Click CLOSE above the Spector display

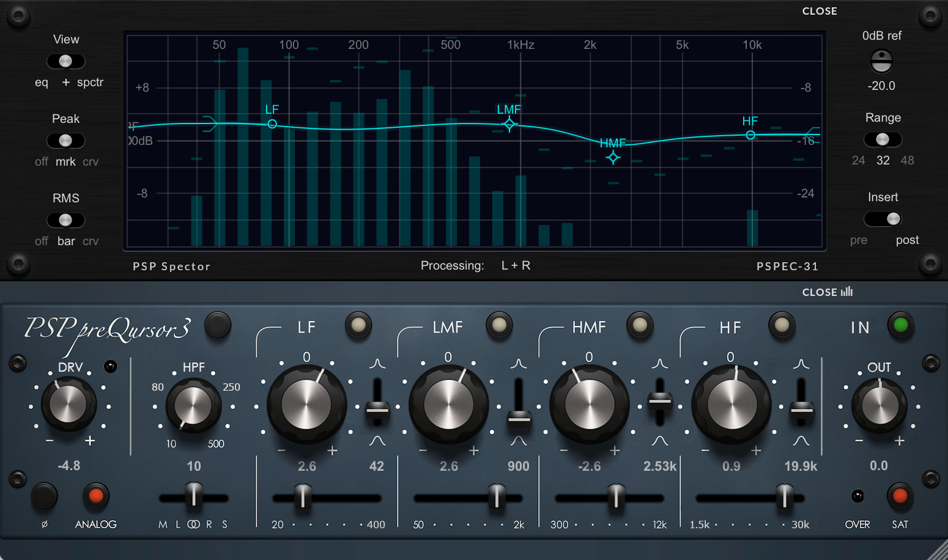point(820,10)
